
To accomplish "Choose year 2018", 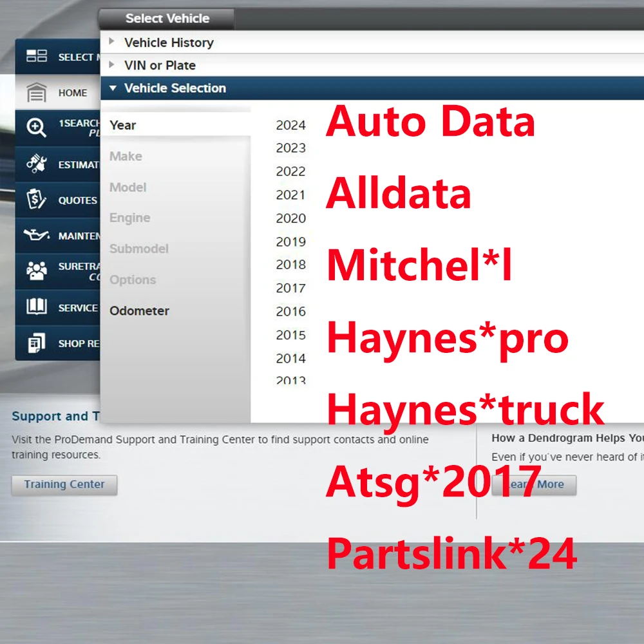I will [x=291, y=265].
